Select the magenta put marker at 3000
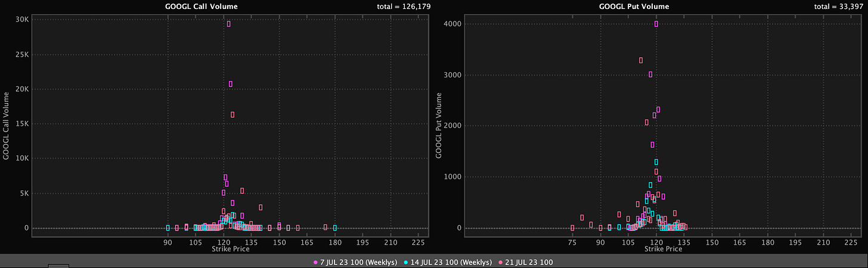868x268 pixels. (650, 74)
